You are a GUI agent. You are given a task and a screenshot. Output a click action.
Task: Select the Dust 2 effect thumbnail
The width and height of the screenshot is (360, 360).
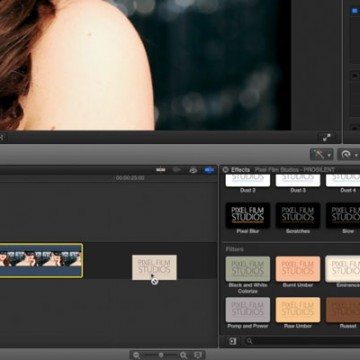248,180
